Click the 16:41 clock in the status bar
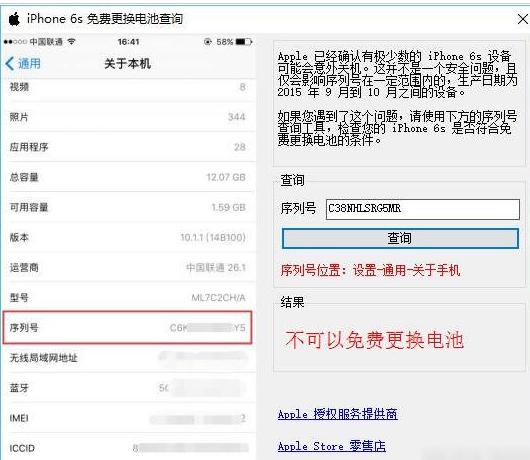This screenshot has height=460, width=530. click(x=128, y=42)
